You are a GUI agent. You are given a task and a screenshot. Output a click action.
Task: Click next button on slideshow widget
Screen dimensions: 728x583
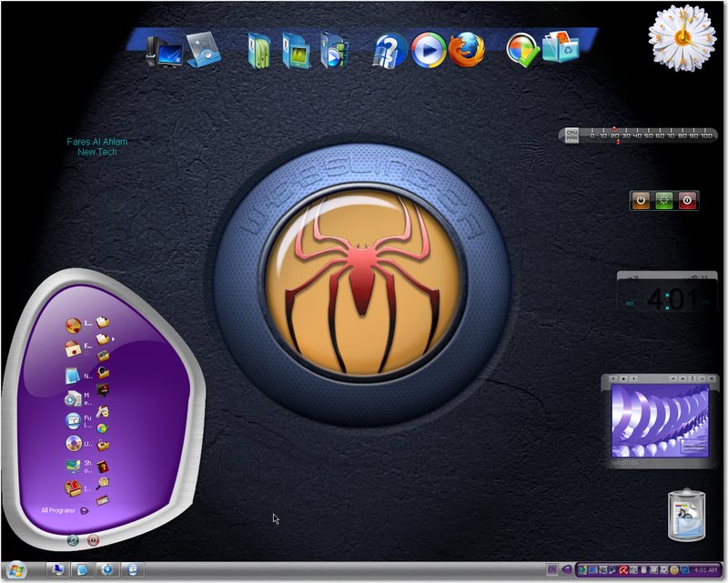pos(633,378)
